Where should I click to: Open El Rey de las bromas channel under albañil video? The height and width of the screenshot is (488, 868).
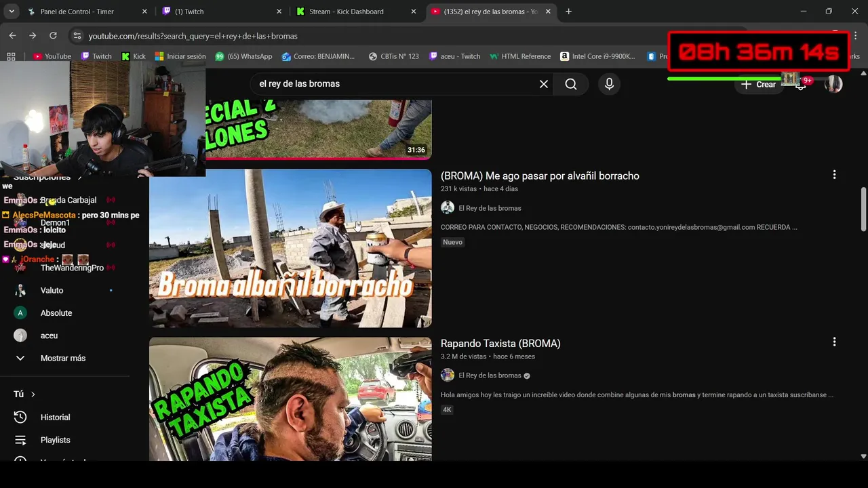490,208
